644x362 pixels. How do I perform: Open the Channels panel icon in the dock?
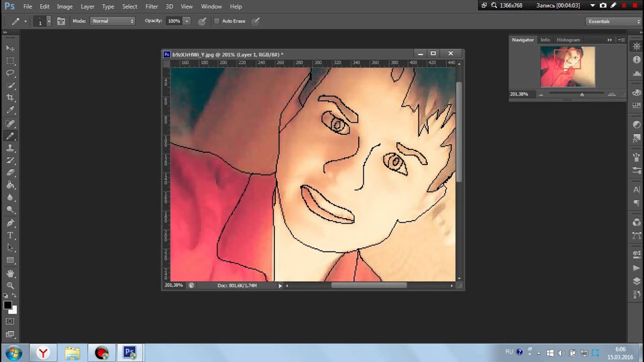(x=636, y=222)
